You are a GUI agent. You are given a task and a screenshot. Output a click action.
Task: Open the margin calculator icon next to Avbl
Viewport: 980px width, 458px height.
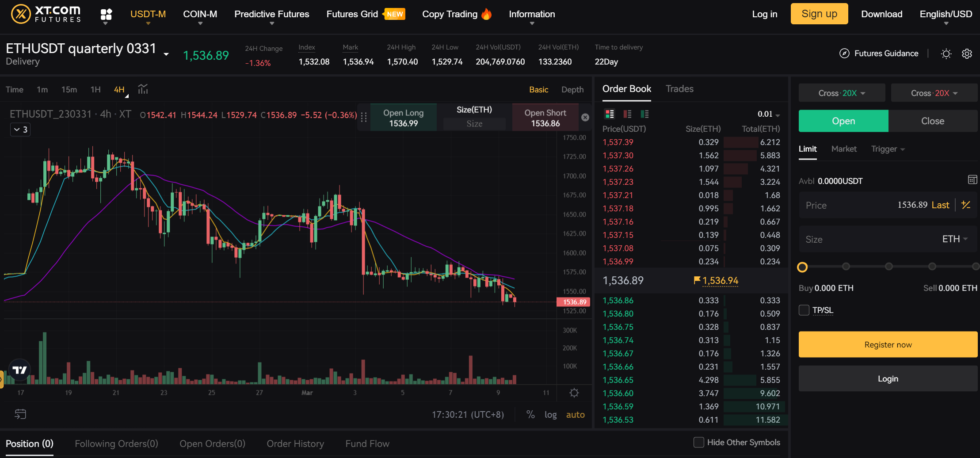(x=972, y=179)
